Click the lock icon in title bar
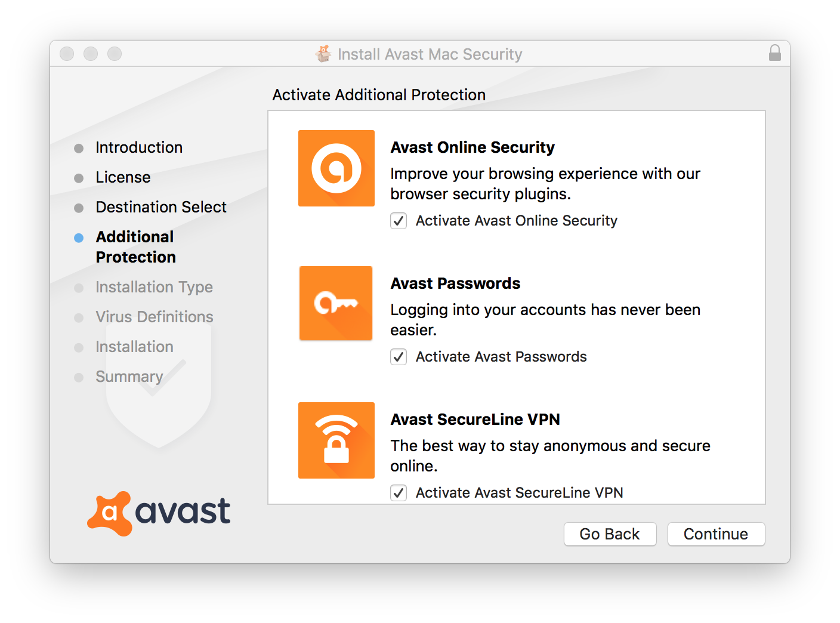Viewport: 840px width, 623px height. pos(774,53)
